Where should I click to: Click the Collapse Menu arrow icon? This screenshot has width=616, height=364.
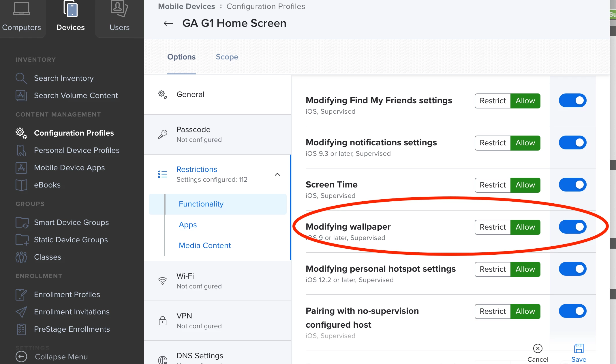pyautogui.click(x=21, y=357)
